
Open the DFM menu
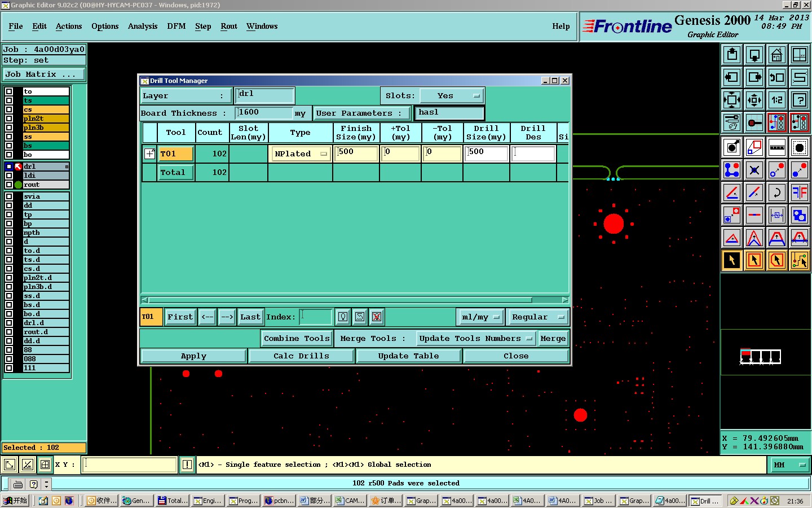(176, 26)
